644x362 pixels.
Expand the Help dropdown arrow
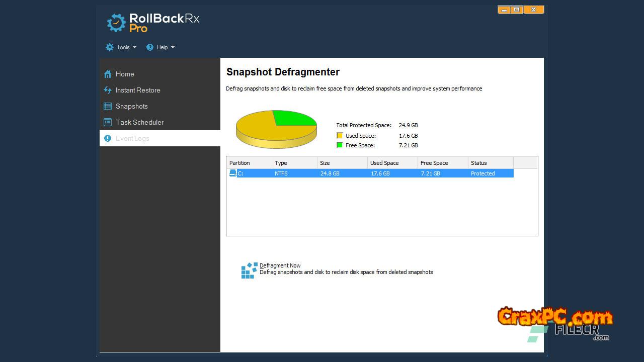click(x=173, y=47)
